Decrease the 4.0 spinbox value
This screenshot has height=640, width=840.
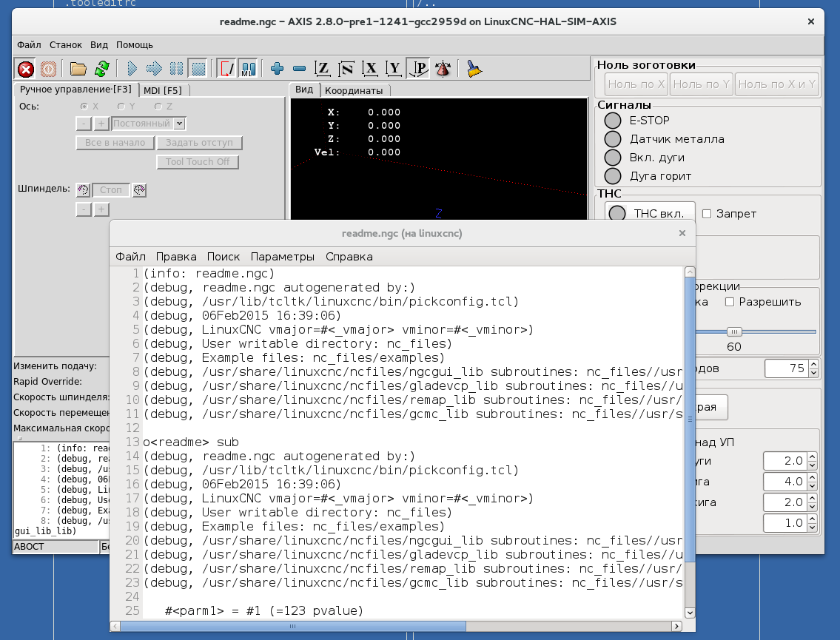point(813,485)
